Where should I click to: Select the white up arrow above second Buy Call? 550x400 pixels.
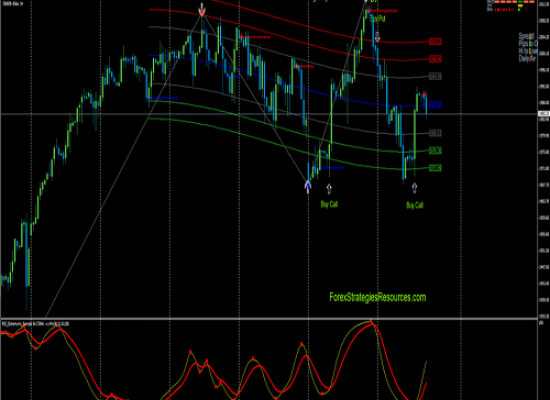[414, 188]
